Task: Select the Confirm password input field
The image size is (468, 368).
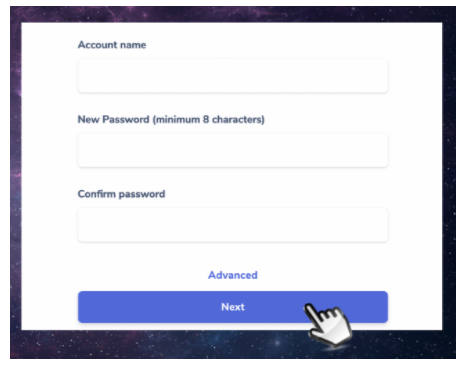Action: [x=233, y=225]
